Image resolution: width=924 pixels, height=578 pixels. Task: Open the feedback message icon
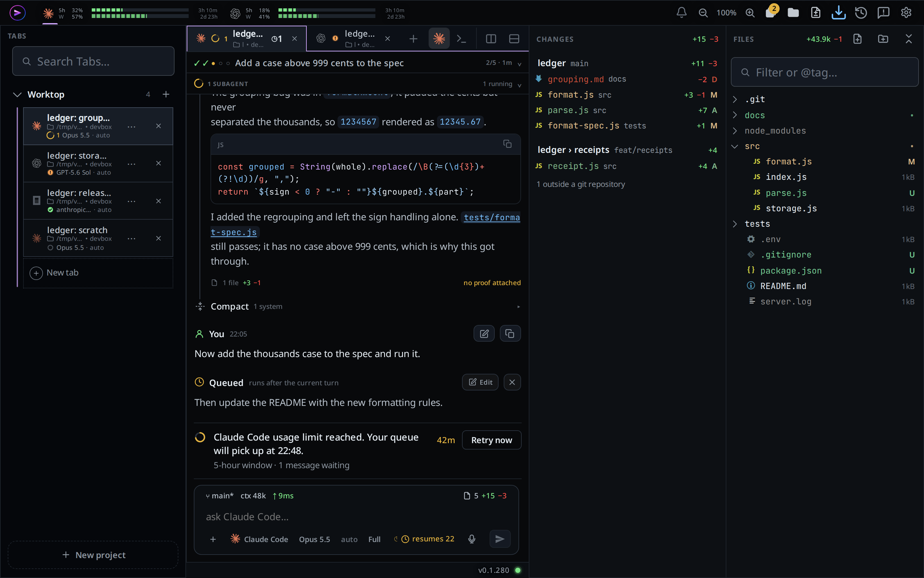pos(884,13)
